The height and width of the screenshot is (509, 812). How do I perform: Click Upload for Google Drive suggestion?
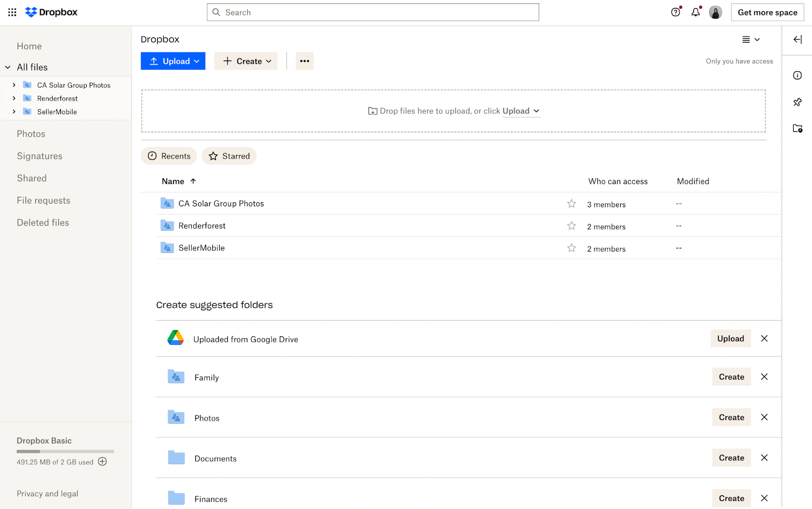click(x=730, y=338)
